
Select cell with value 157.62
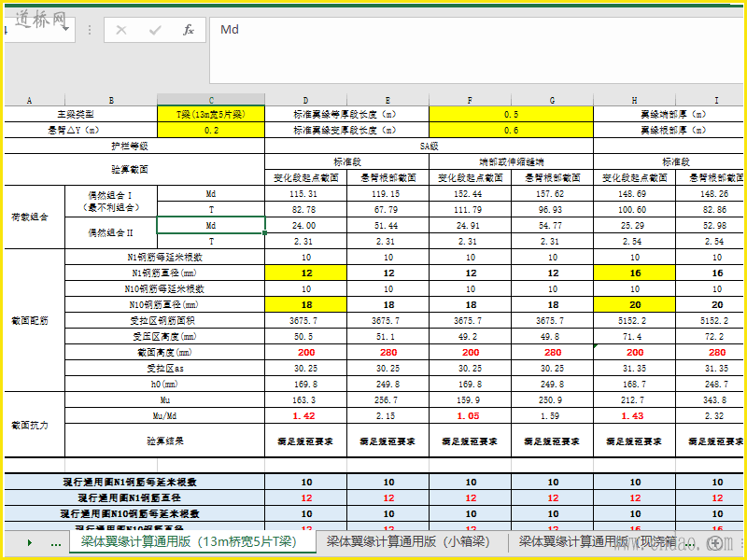552,194
